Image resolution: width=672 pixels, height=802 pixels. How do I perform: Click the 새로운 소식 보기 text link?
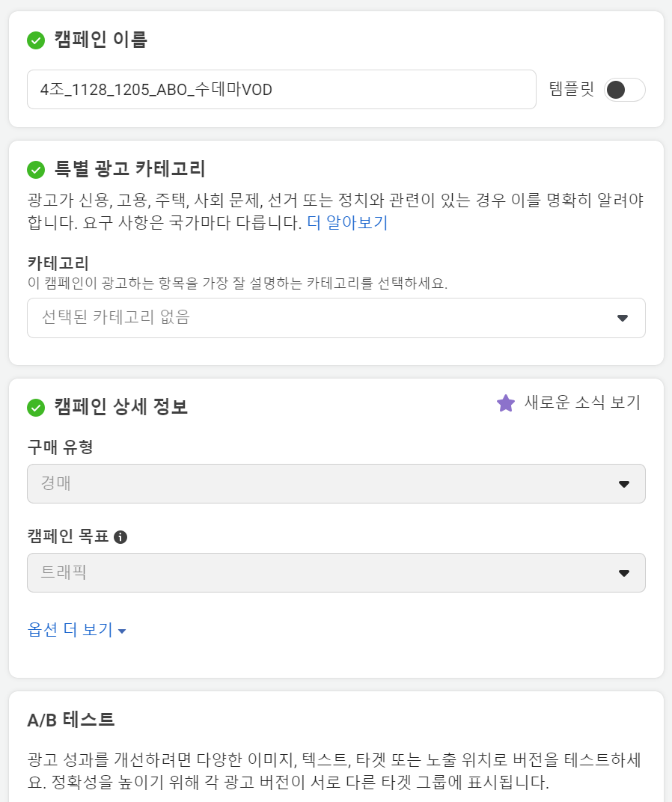tap(582, 402)
